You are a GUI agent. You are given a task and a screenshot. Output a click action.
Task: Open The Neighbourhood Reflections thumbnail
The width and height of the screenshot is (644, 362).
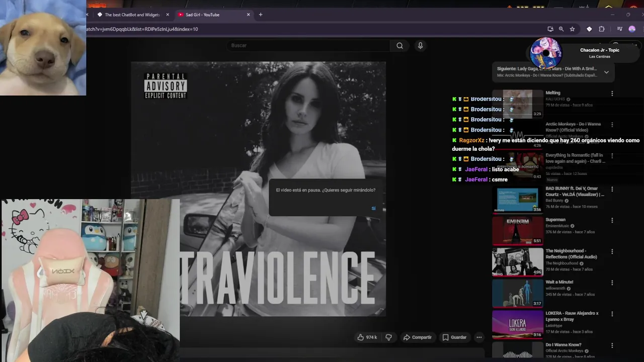[x=518, y=262]
